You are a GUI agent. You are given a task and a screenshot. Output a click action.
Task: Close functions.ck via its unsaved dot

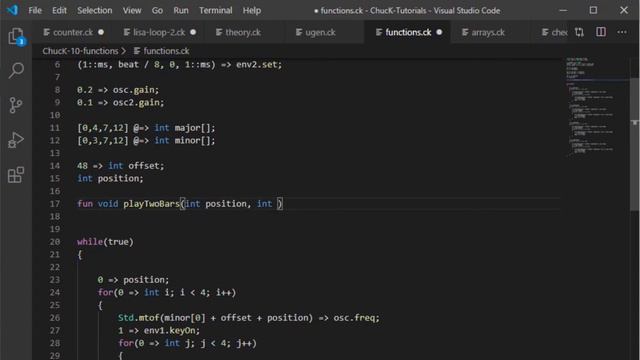(x=439, y=32)
